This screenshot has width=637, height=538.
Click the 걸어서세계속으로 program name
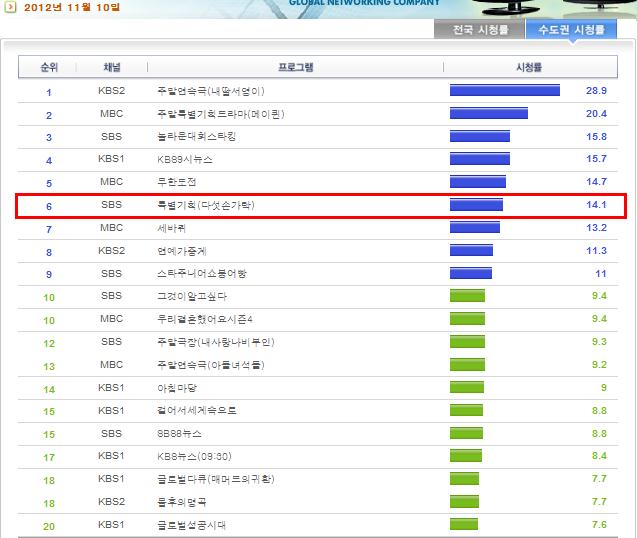pos(197,410)
